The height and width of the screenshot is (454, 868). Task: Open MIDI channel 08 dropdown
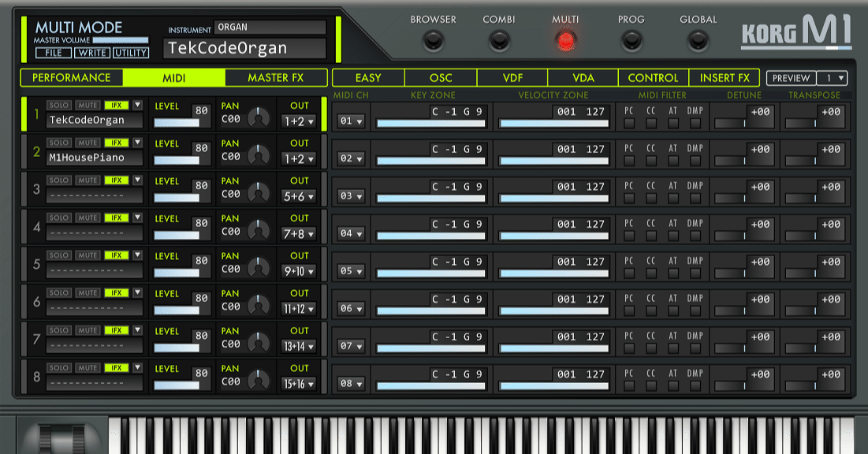click(351, 383)
